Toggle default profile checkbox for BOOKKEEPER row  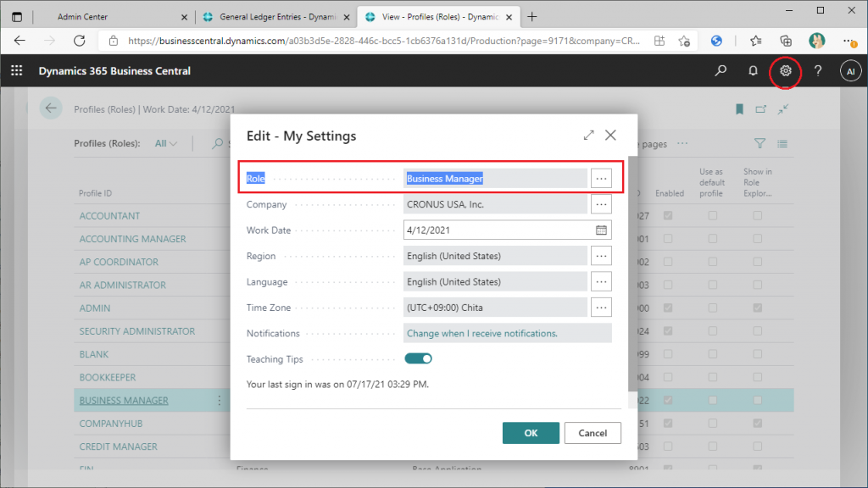pos(713,377)
